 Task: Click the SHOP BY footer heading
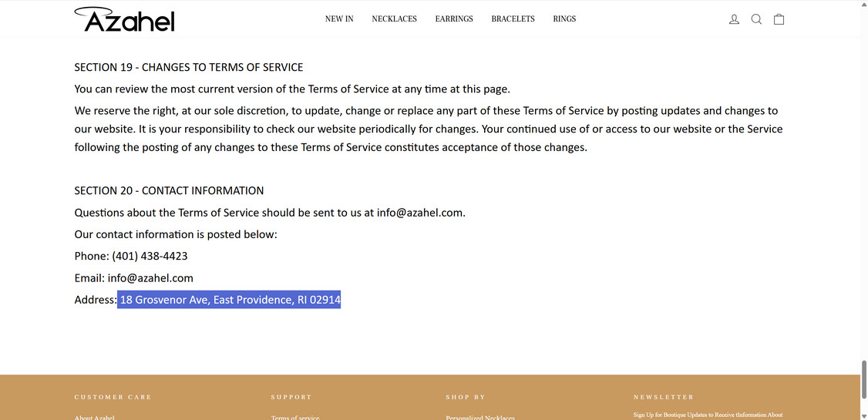pyautogui.click(x=466, y=398)
